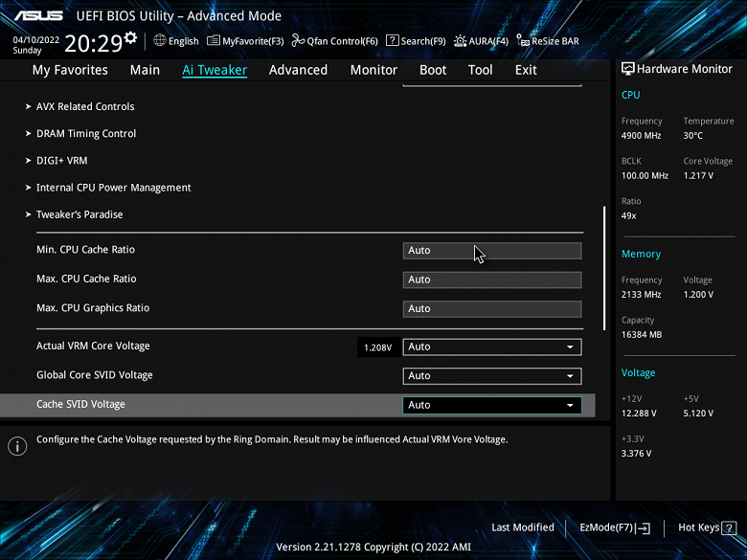
Task: Open Qfan Control(F6) fan icon
Action: 298,41
